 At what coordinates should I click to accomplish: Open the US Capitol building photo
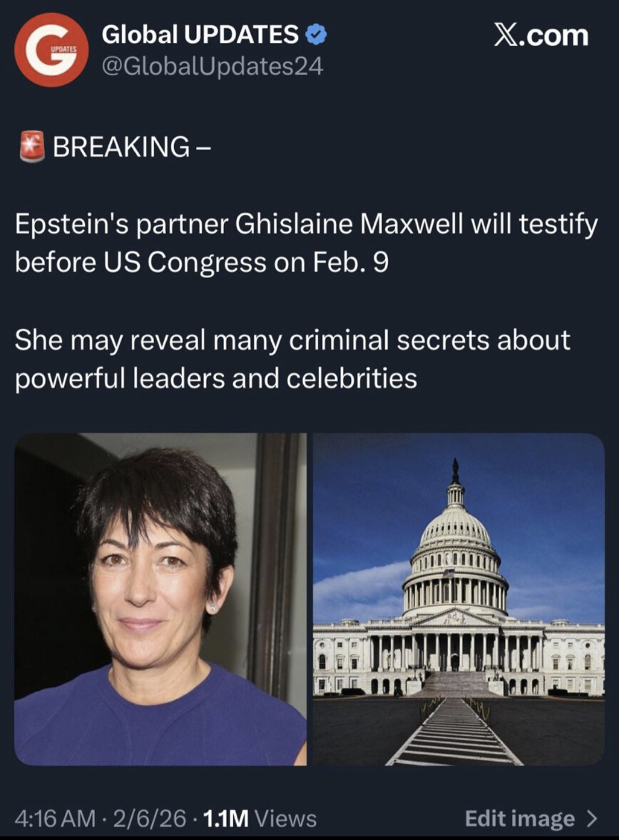(x=459, y=599)
